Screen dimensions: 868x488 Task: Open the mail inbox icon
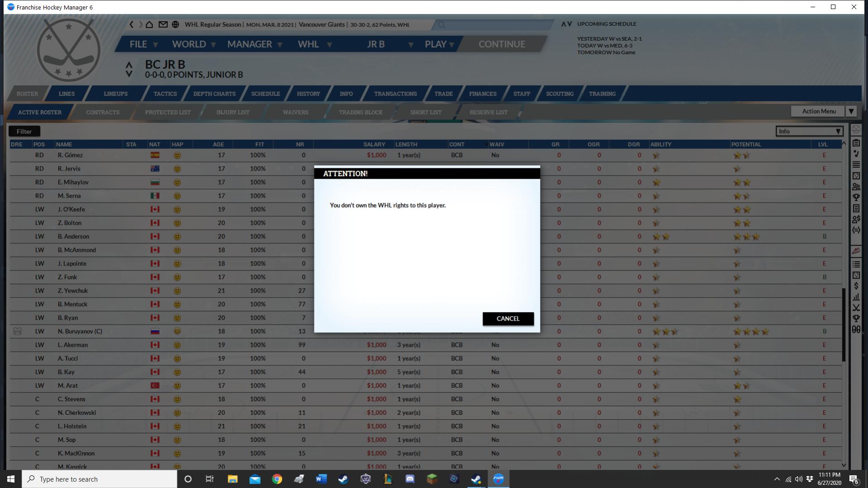click(x=163, y=24)
